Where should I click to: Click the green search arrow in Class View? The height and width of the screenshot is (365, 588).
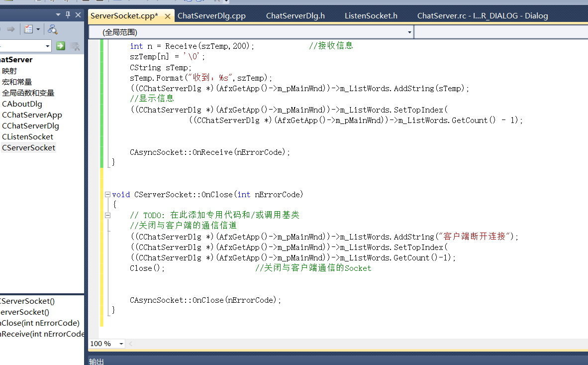[x=61, y=46]
